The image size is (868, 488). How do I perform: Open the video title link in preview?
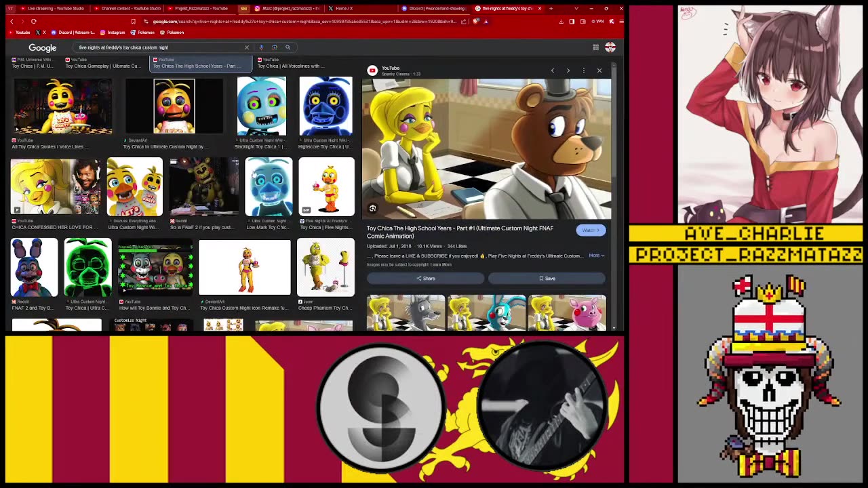pos(460,232)
